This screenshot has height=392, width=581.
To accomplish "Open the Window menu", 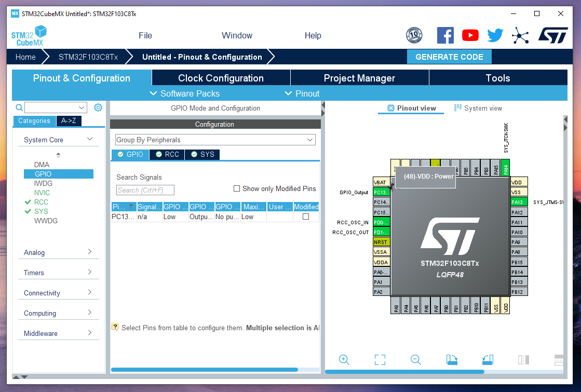I will pos(237,36).
